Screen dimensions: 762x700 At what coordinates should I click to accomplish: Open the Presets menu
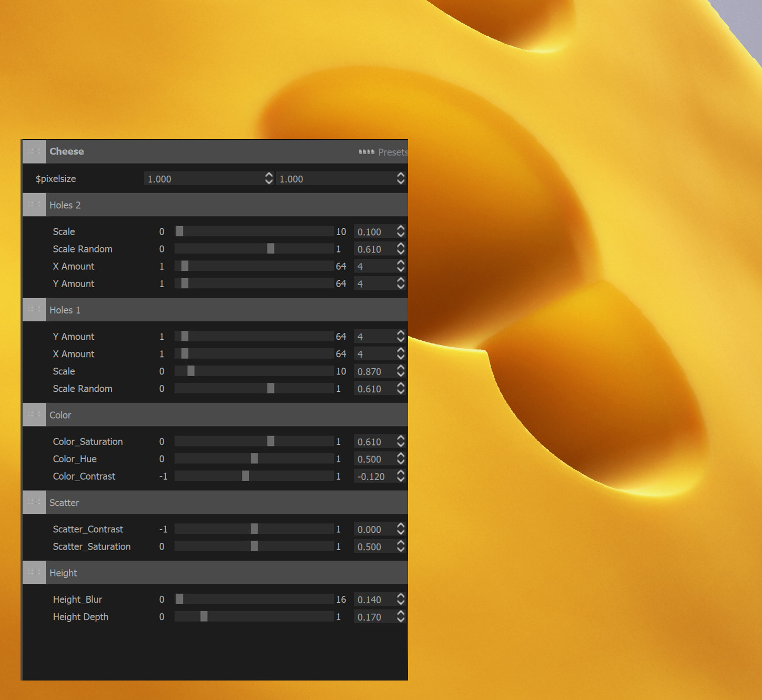392,152
